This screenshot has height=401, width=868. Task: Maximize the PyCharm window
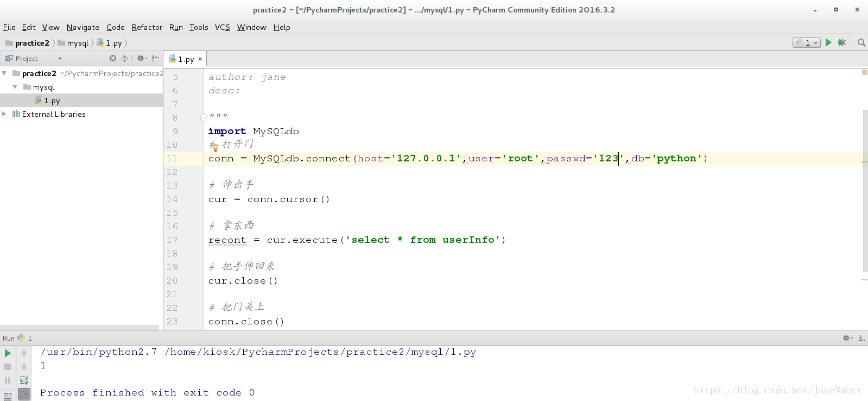pos(836,9)
